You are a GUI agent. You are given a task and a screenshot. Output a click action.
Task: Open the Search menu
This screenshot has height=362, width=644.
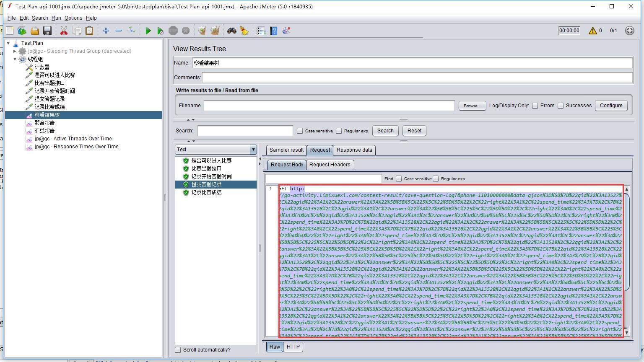(40, 18)
